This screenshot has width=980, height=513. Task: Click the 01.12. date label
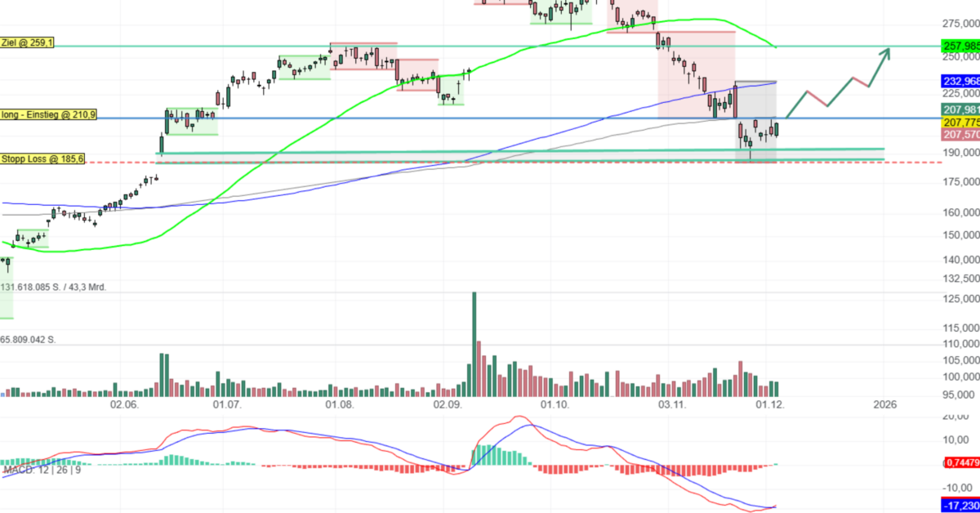(x=772, y=404)
